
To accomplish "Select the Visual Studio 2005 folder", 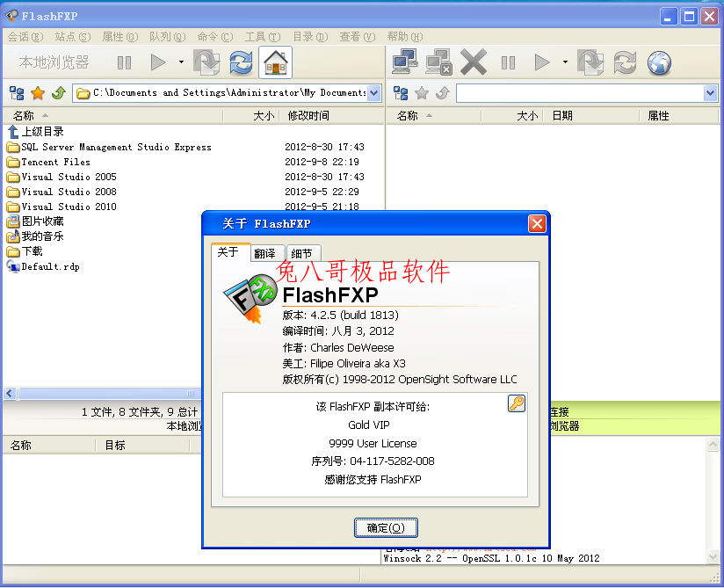I will pyautogui.click(x=62, y=177).
